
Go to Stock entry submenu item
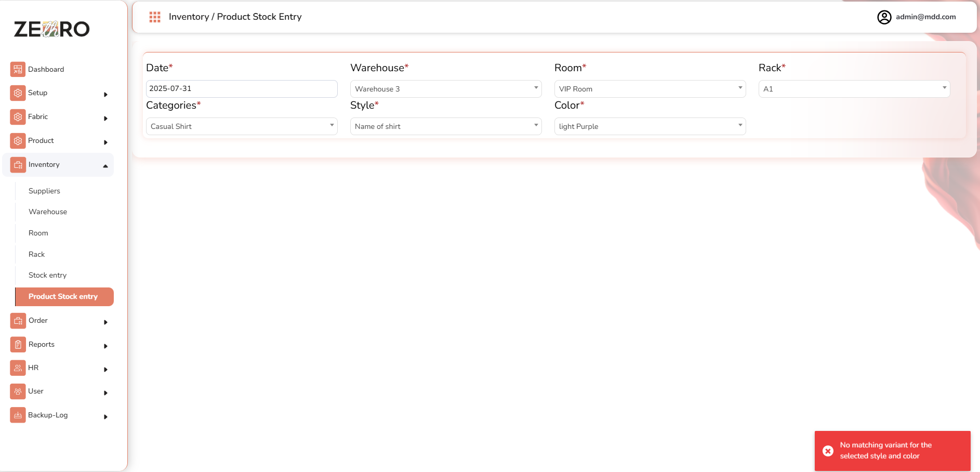pyautogui.click(x=47, y=275)
